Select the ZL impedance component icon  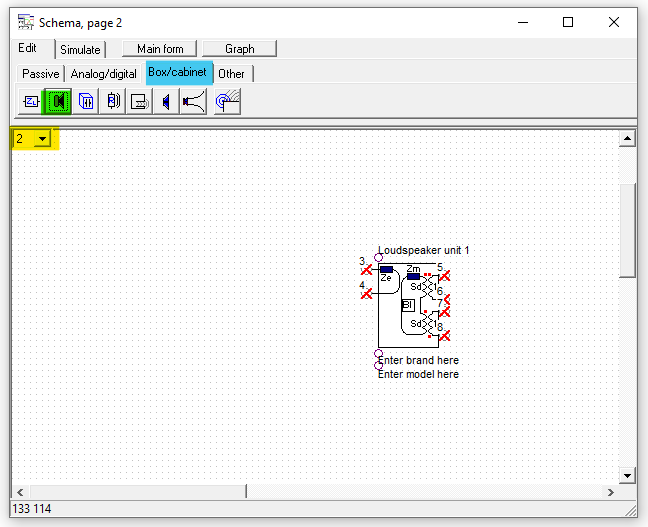(x=31, y=101)
